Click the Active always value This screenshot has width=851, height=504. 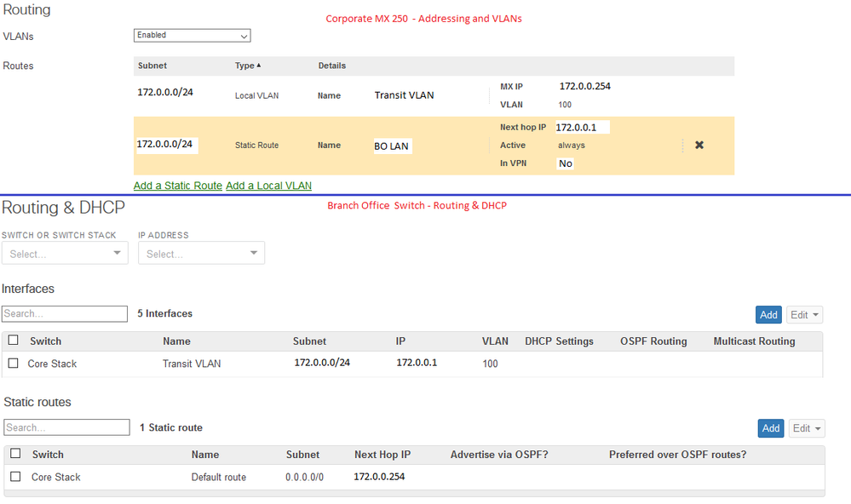pos(572,146)
